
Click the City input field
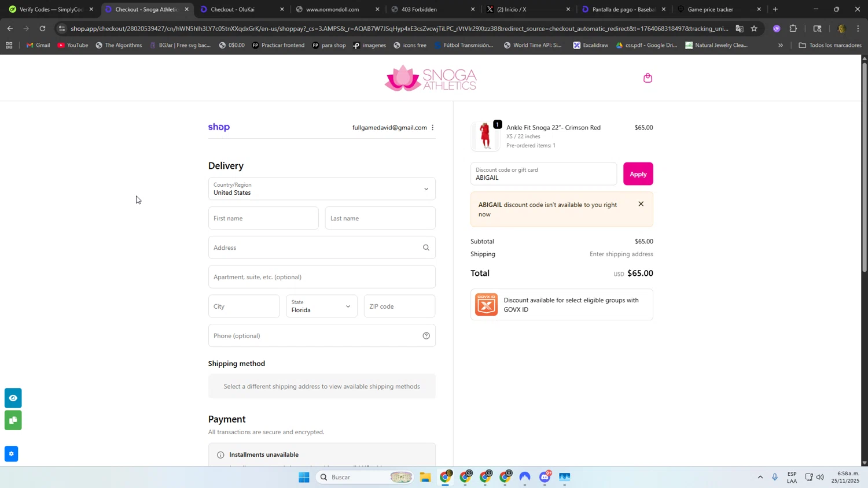click(244, 306)
